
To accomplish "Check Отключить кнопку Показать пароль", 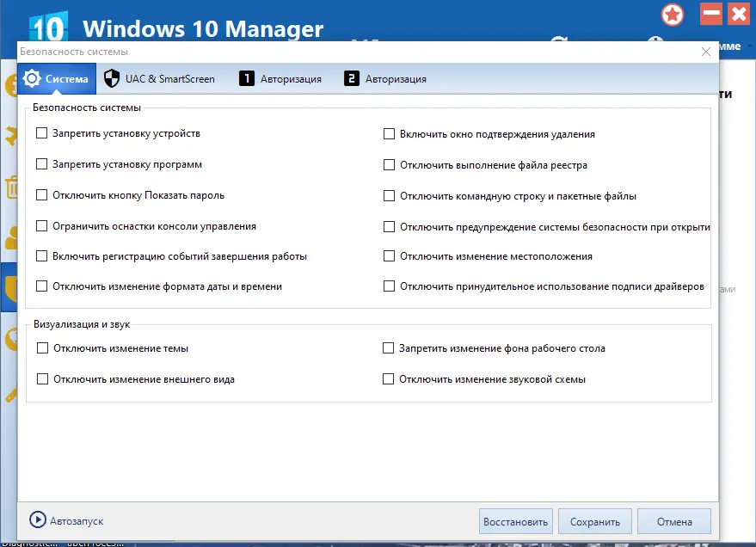I will (42, 194).
